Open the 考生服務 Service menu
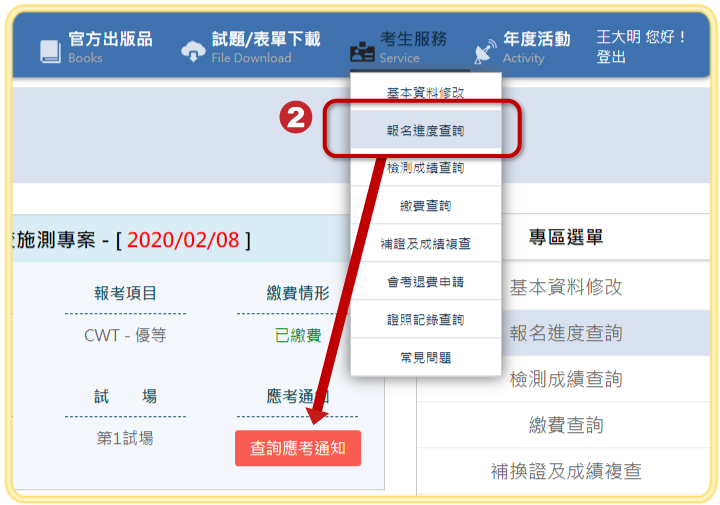720x505 pixels. [413, 47]
